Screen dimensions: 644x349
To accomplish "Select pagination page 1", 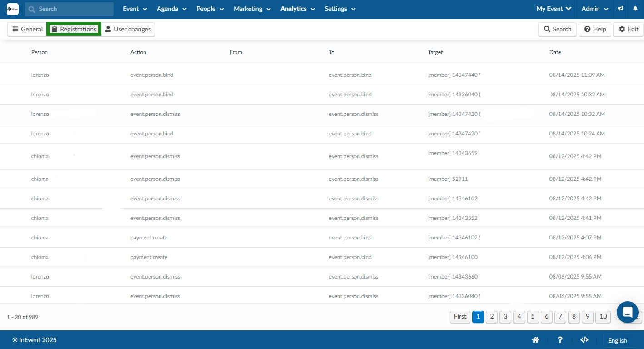I will [x=478, y=317].
